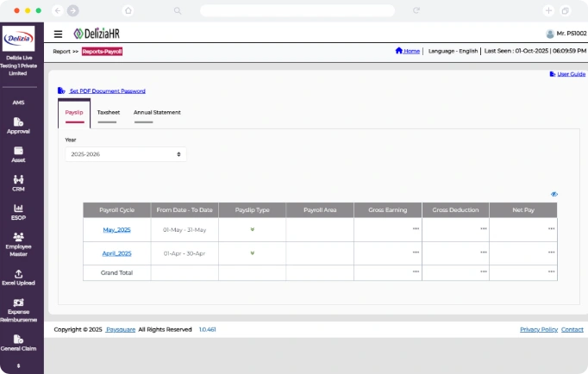The height and width of the screenshot is (374, 588).
Task: Click the browser forward arrow
Action: [x=73, y=10]
